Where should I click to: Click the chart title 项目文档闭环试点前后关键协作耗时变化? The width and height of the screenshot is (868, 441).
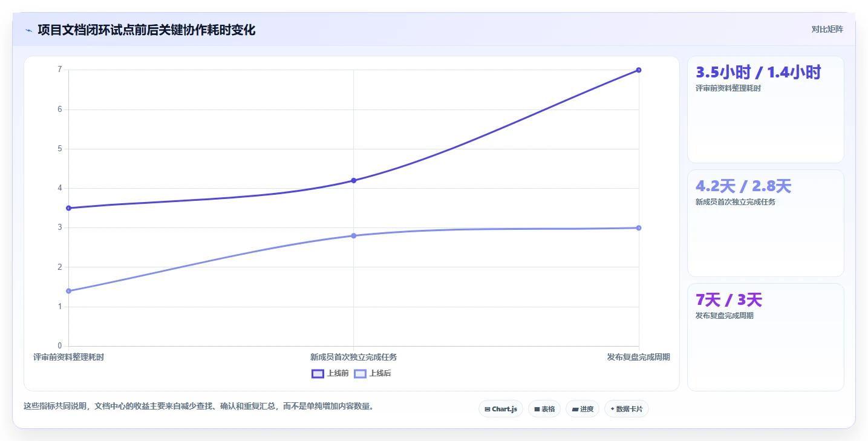(x=146, y=30)
